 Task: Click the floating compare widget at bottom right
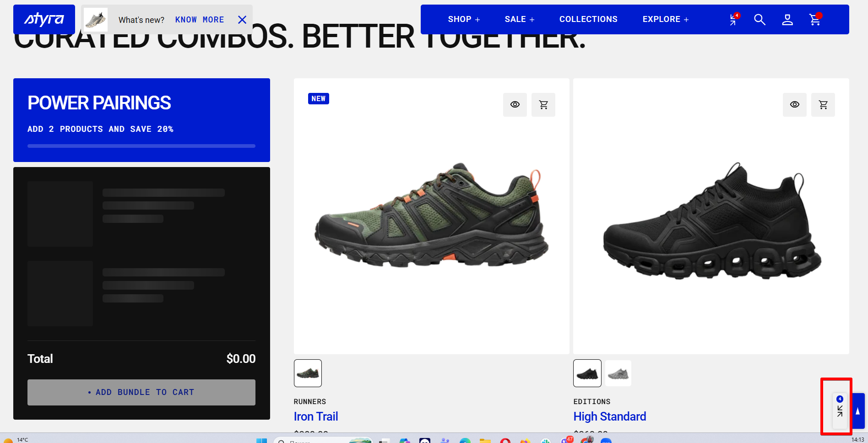pos(840,406)
